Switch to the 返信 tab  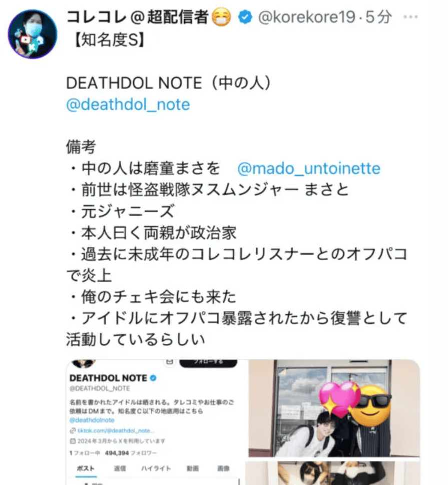point(120,468)
